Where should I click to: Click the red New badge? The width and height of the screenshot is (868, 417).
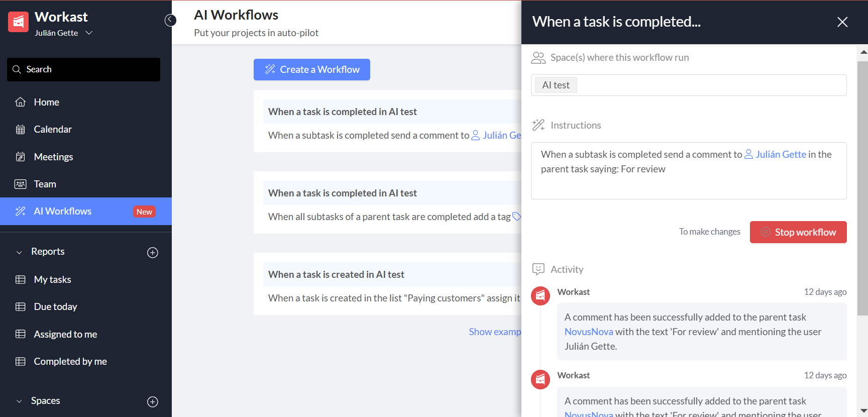pyautogui.click(x=144, y=212)
